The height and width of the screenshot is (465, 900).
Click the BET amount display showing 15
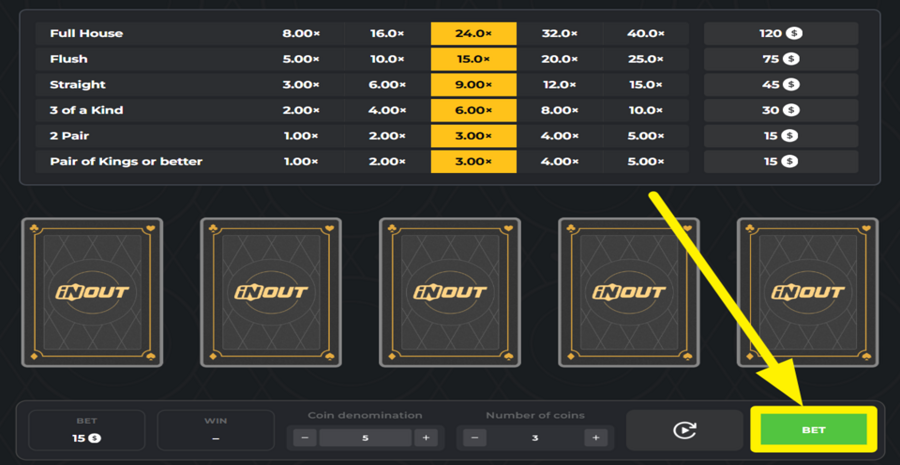86,430
